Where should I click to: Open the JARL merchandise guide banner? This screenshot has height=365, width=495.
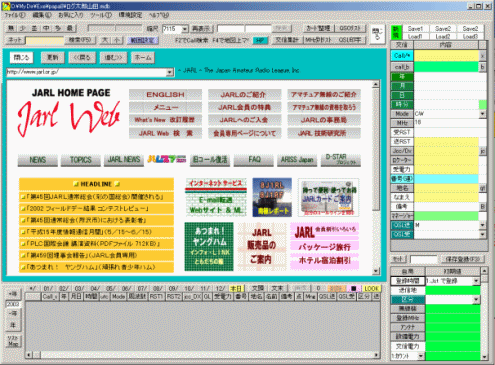click(x=262, y=246)
